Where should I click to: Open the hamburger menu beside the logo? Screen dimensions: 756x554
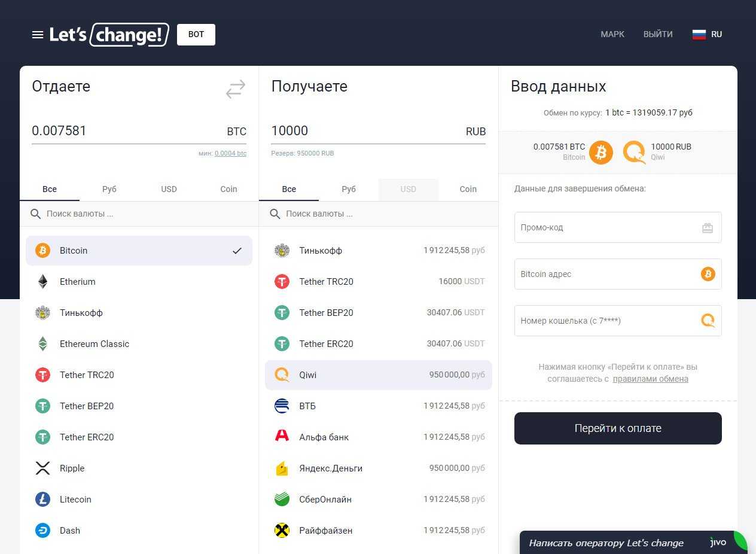[38, 35]
